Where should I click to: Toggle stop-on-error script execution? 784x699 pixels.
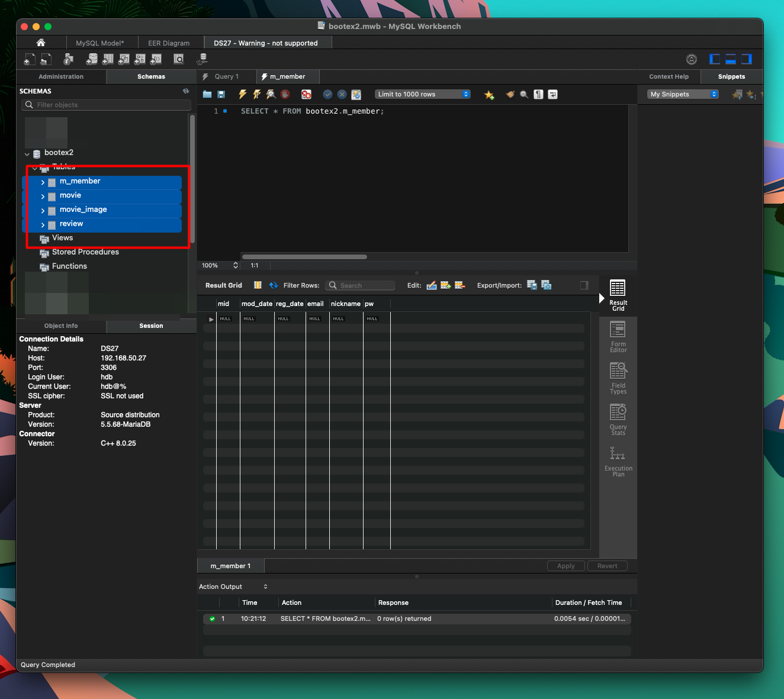(306, 94)
